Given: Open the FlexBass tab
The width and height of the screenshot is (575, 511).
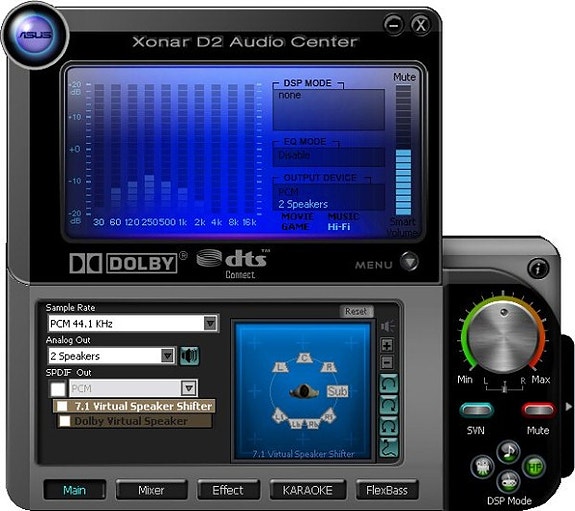Looking at the screenshot, I should [387, 490].
